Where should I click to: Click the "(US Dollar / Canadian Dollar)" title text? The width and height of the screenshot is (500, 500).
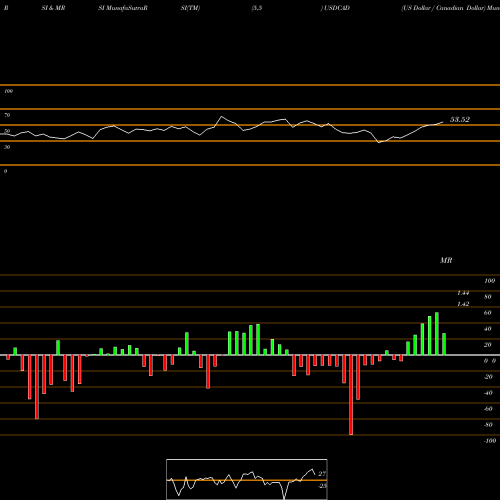[443, 8]
